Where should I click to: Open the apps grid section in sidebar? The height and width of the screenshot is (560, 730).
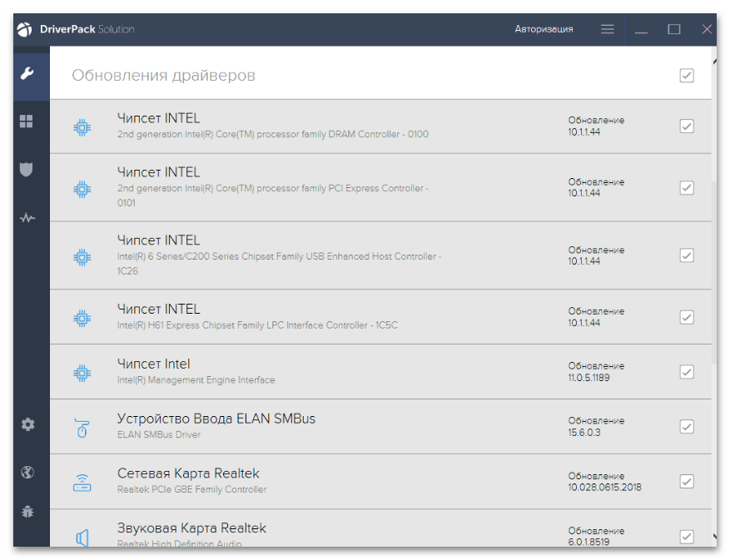pyautogui.click(x=27, y=121)
